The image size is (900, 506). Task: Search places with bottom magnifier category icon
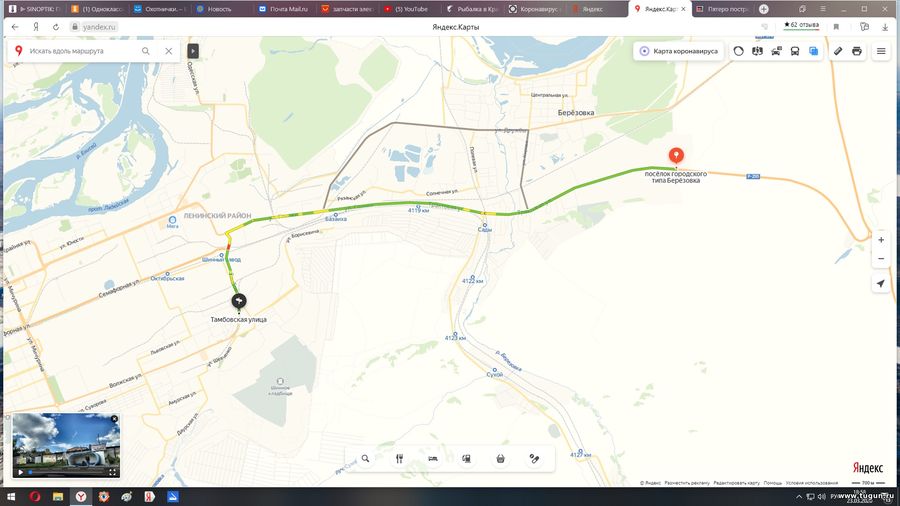pyautogui.click(x=365, y=458)
